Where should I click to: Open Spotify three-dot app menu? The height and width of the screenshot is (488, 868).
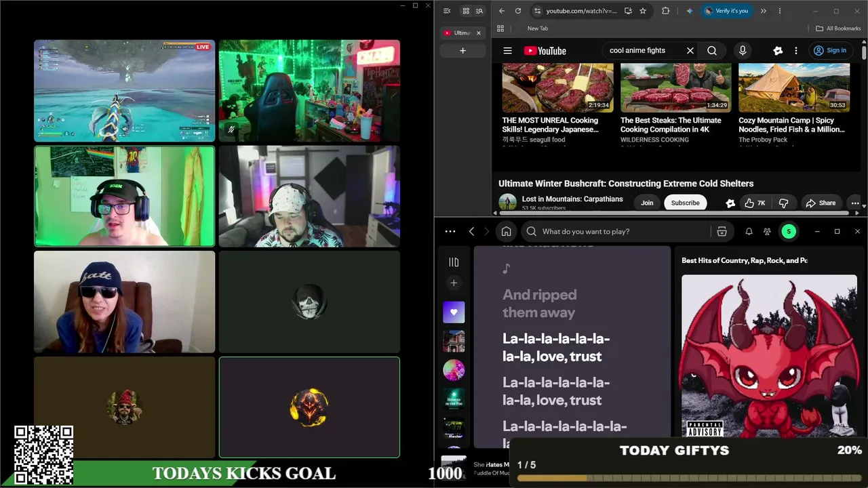[x=450, y=231]
